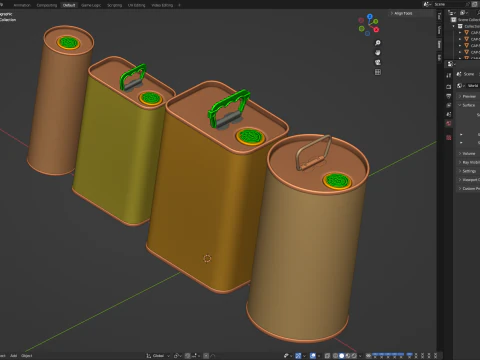The height and width of the screenshot is (360, 480).
Task: Toggle X-ray mode button
Action: [x=328, y=356]
